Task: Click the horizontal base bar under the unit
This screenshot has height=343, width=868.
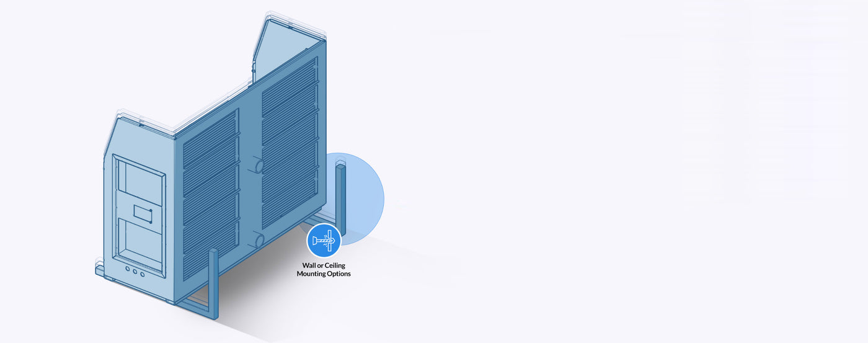Action: coord(197,304)
